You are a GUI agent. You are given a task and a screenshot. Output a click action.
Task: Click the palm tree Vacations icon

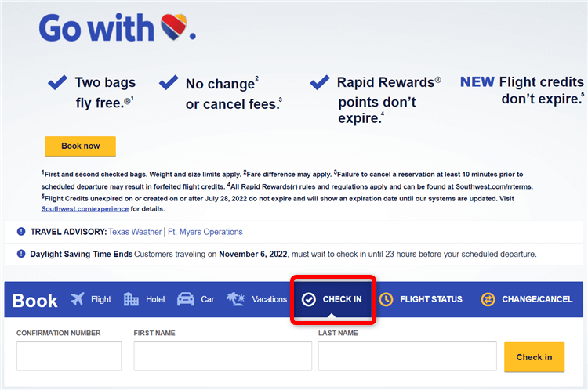pyautogui.click(x=236, y=299)
